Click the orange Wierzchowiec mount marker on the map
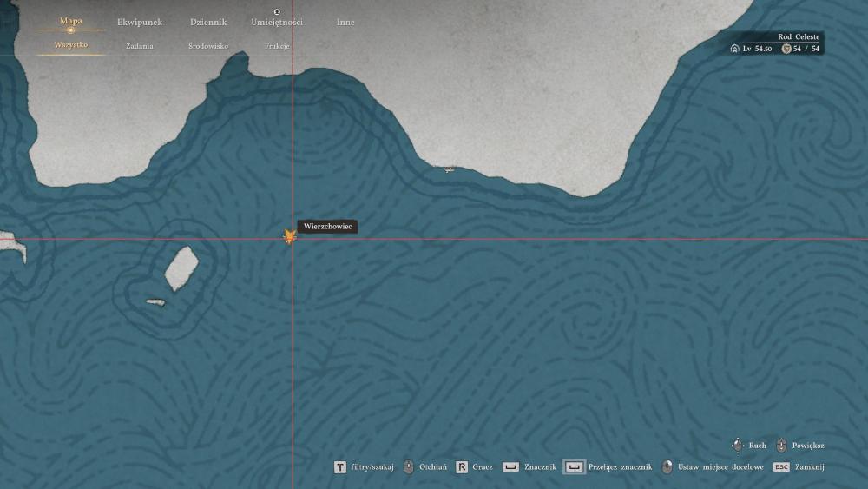This screenshot has height=489, width=868. (x=289, y=236)
